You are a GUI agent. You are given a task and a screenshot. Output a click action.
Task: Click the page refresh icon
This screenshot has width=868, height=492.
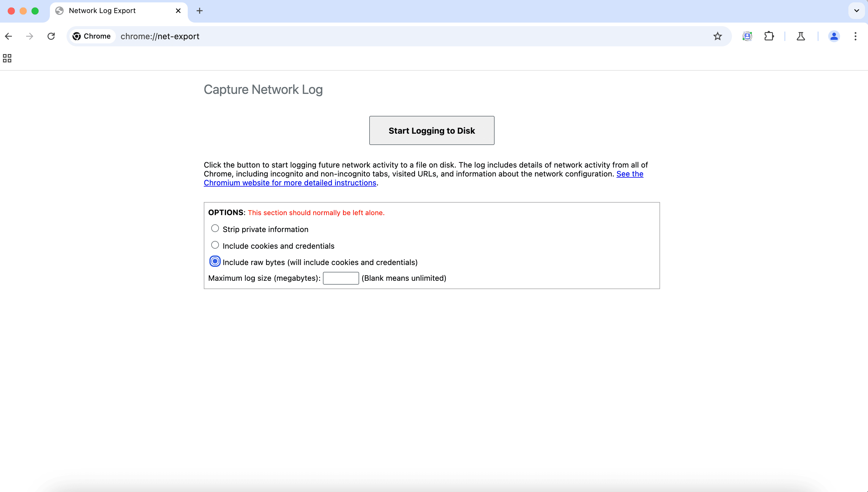[x=51, y=36]
